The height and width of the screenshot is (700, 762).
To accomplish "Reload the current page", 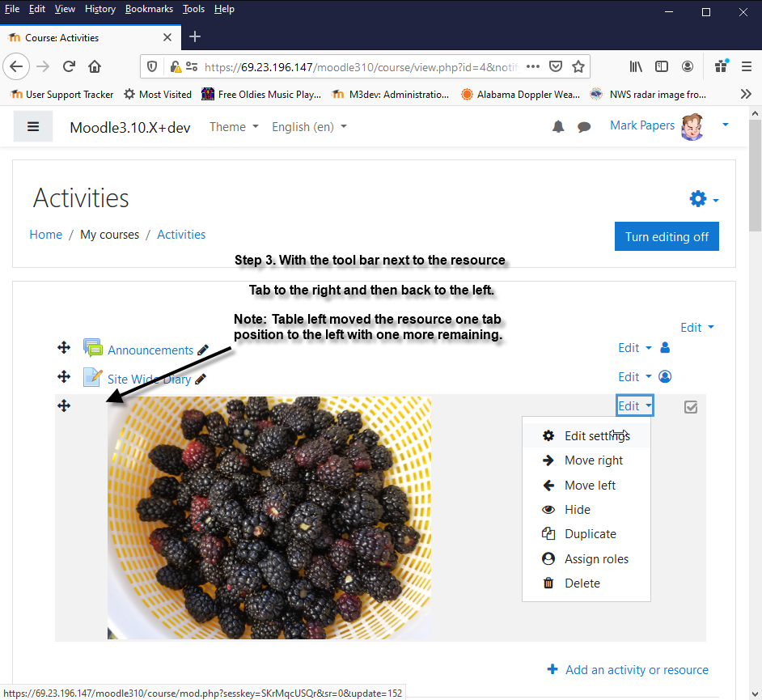I will [69, 66].
